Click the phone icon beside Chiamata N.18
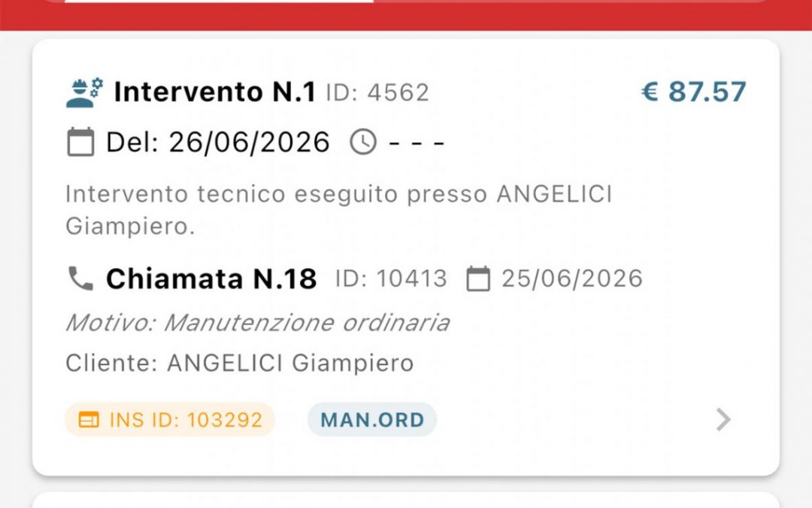This screenshot has width=812, height=508. tap(80, 279)
